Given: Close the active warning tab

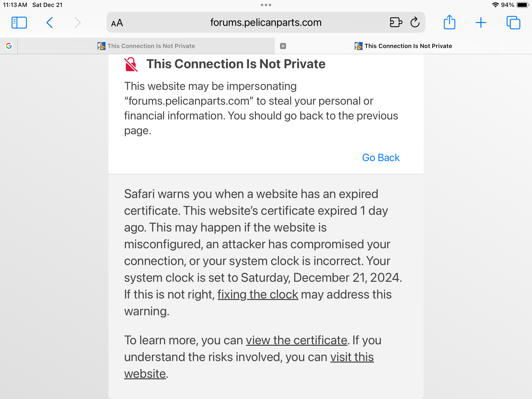Looking at the screenshot, I should (x=283, y=46).
